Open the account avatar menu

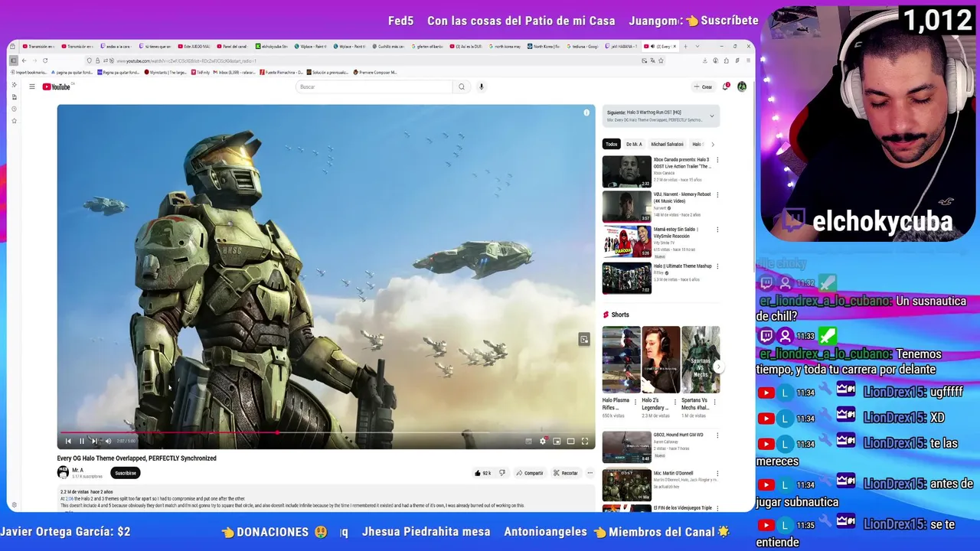(x=742, y=86)
